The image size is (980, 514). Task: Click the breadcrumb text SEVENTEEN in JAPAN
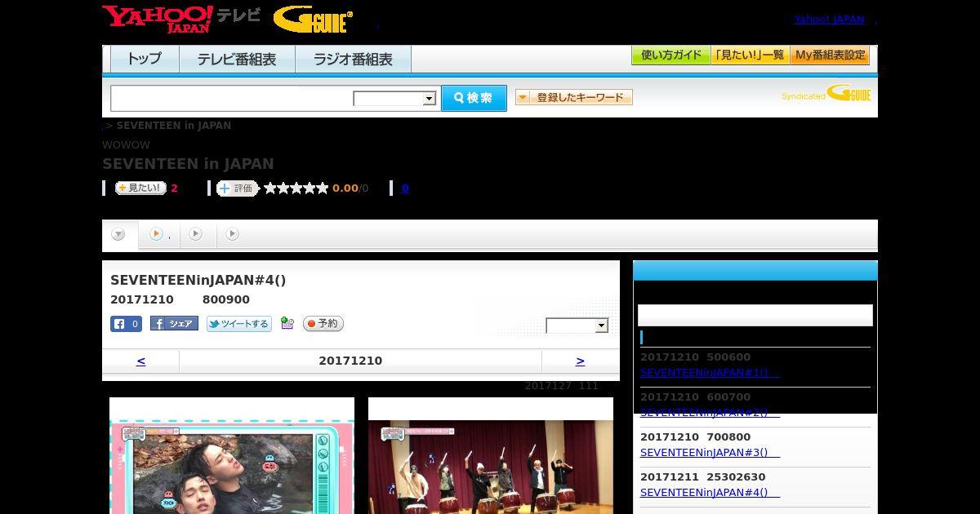[x=174, y=126]
